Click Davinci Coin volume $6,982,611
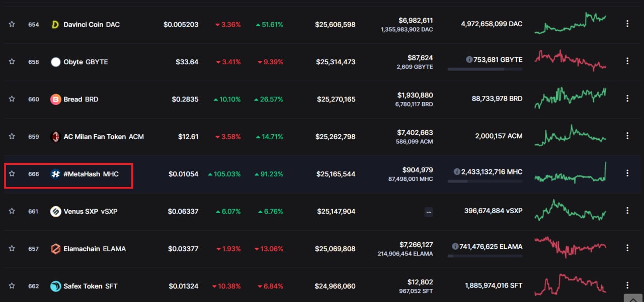 tap(416, 21)
